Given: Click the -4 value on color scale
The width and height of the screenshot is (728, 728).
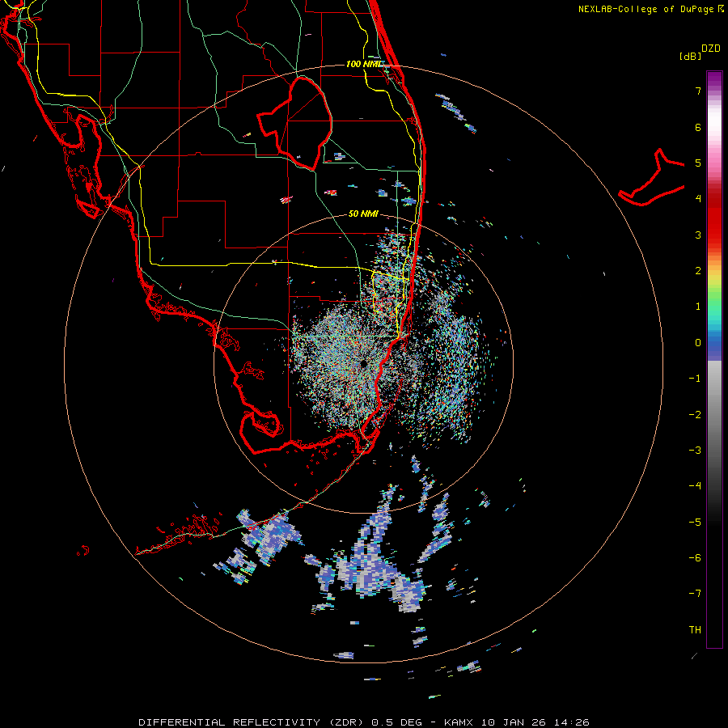Looking at the screenshot, I should click(695, 486).
